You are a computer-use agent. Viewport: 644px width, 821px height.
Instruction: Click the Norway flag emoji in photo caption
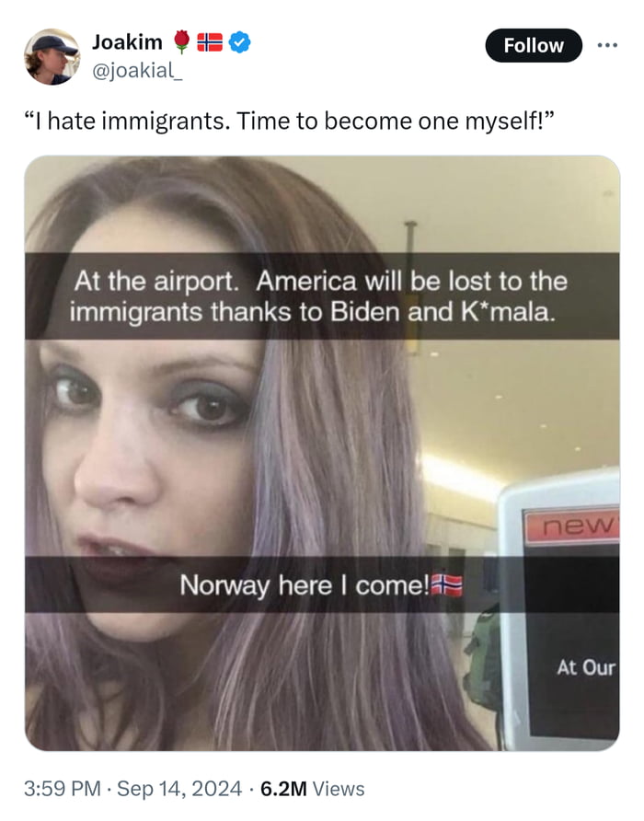pos(446,585)
